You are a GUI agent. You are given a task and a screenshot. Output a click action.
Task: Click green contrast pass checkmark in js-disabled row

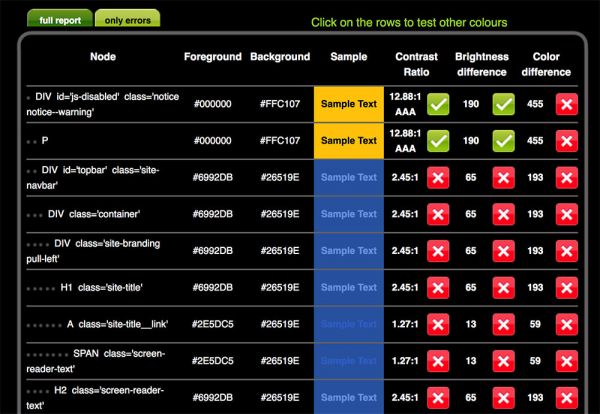click(x=438, y=104)
